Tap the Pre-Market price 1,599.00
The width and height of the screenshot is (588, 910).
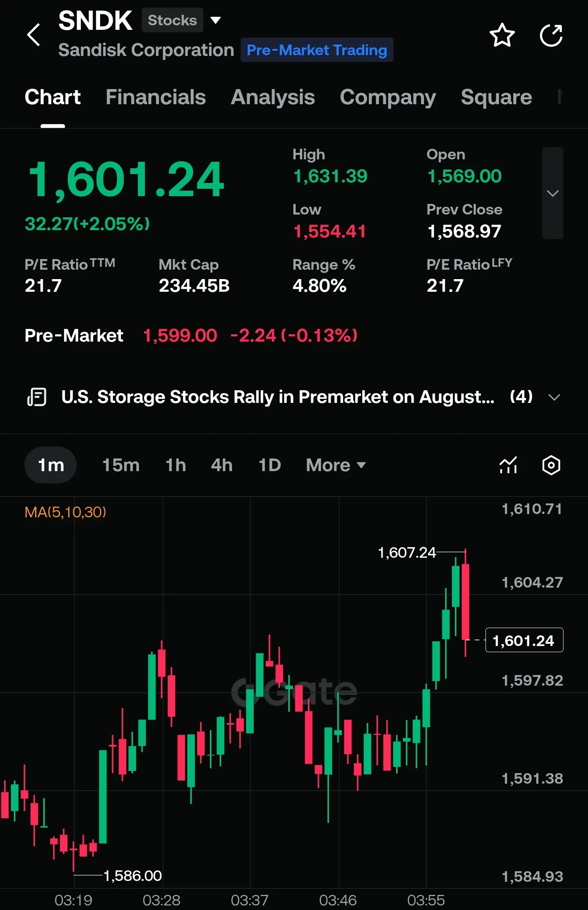[x=180, y=335]
